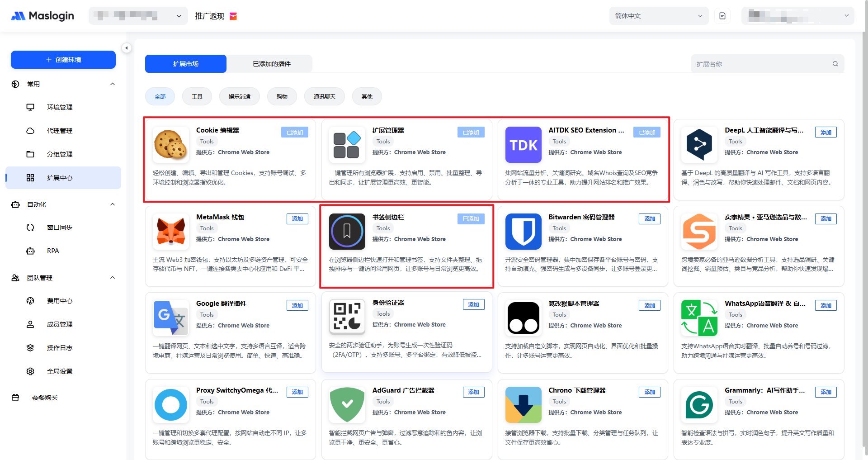Viewport: 868px width, 460px height.
Task: Click the Bitwarden shield icon
Action: click(x=523, y=232)
